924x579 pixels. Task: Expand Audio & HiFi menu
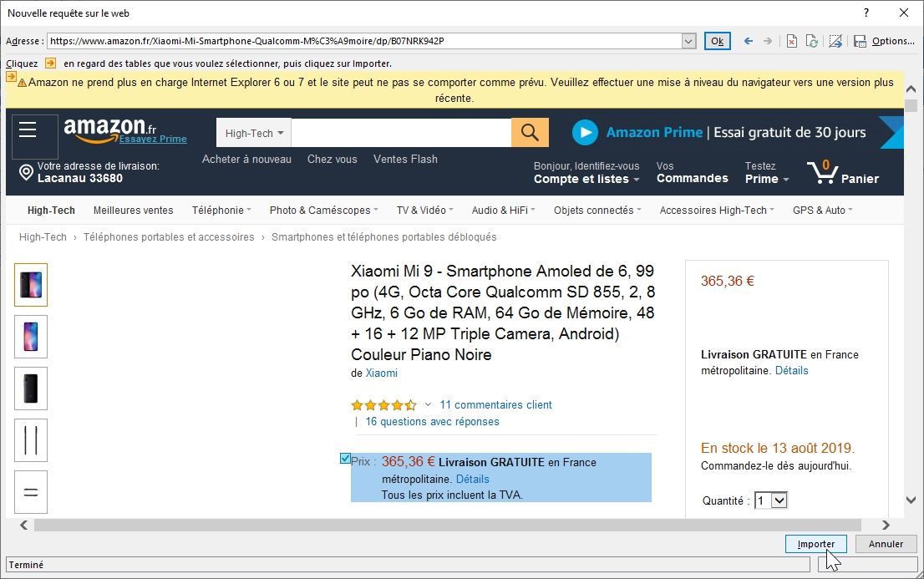[x=503, y=210]
